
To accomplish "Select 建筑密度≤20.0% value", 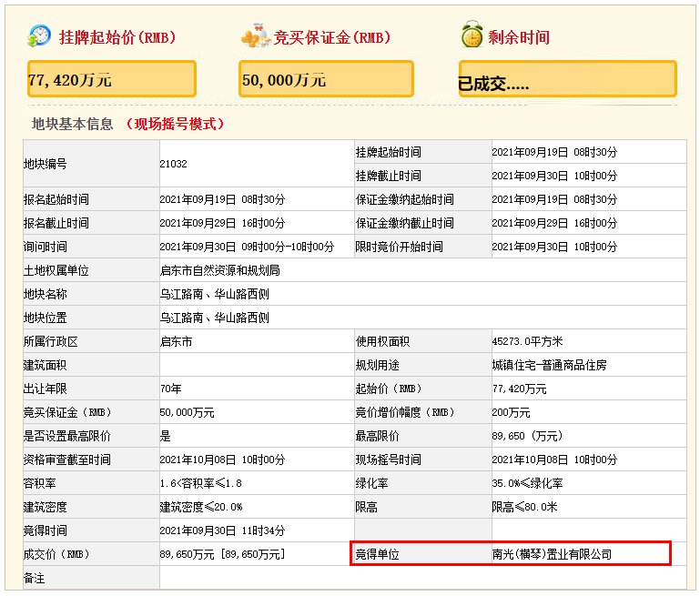I will point(201,507).
